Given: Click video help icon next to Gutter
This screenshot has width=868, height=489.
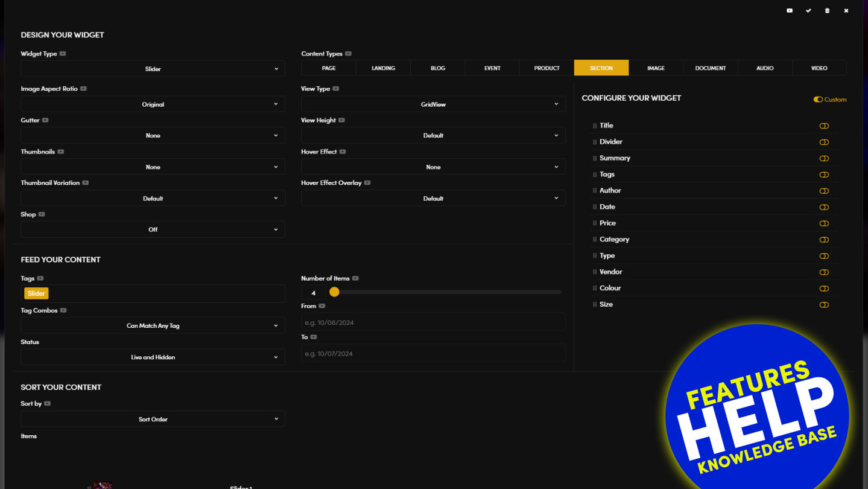Looking at the screenshot, I should [x=45, y=120].
